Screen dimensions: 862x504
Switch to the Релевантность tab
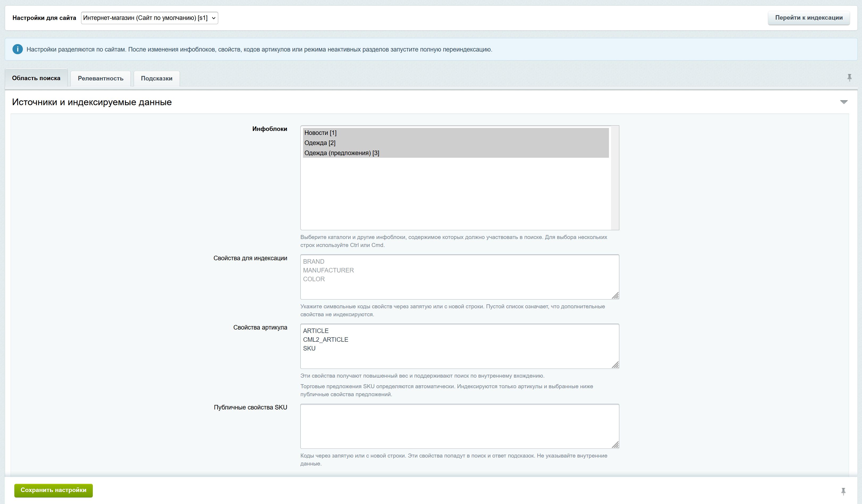(x=100, y=78)
